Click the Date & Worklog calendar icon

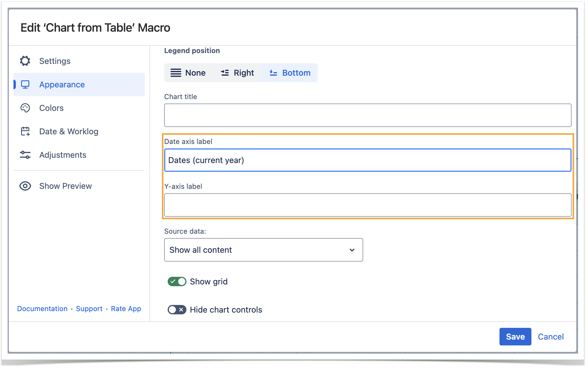(x=25, y=131)
